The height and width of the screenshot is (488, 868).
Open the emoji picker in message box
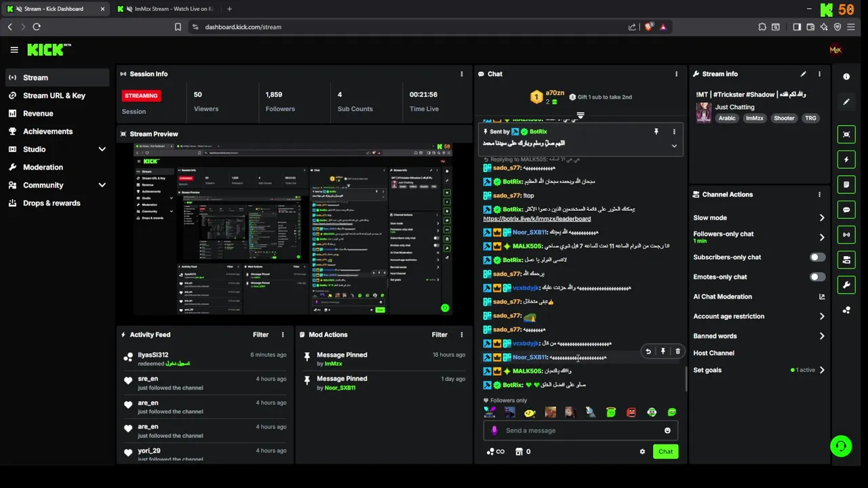(667, 430)
